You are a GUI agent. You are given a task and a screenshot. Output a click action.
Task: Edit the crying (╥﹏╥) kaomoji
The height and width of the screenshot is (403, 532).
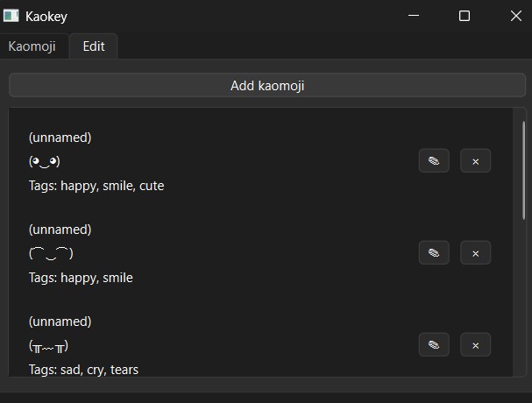[434, 344]
